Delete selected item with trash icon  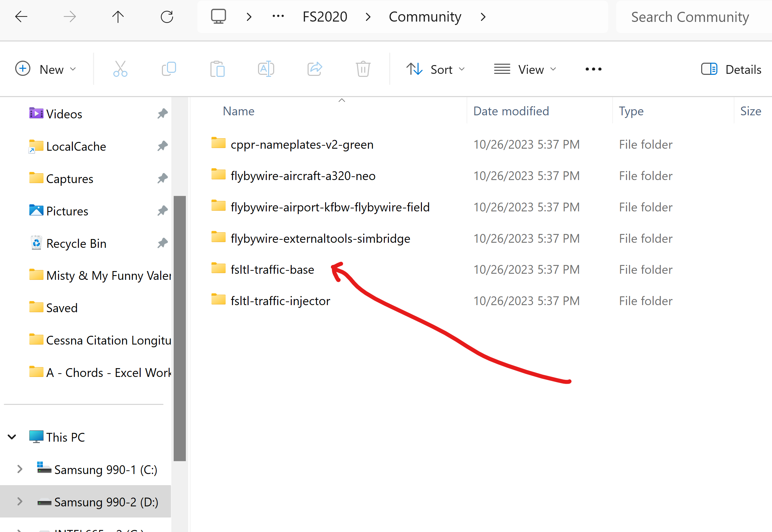point(363,69)
